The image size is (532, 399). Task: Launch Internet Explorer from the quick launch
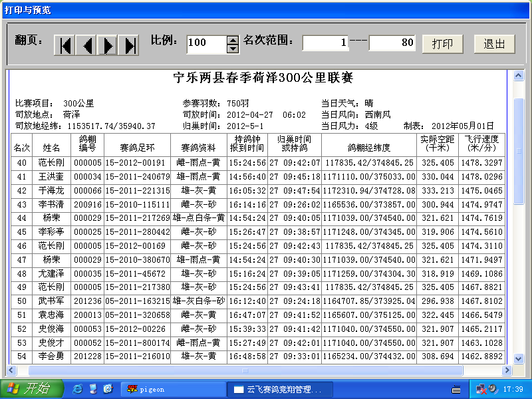(x=78, y=388)
